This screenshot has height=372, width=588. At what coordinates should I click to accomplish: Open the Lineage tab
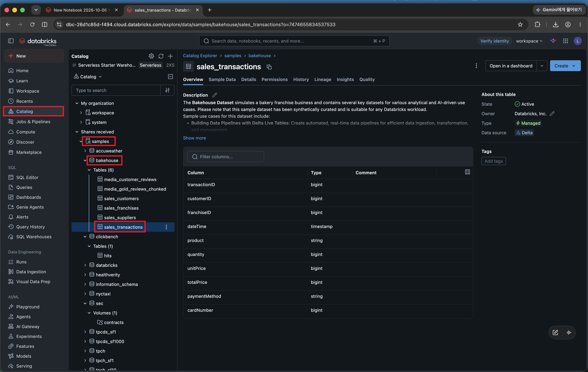(x=323, y=79)
